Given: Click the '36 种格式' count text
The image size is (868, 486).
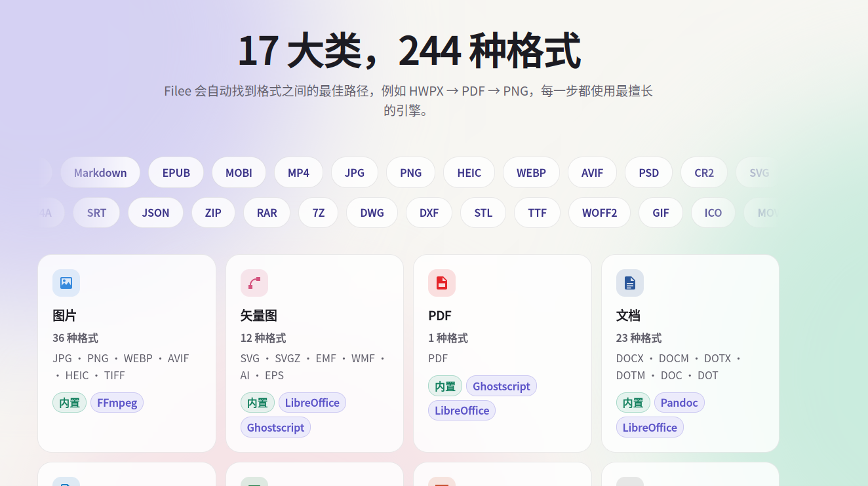Looking at the screenshot, I should 75,338.
